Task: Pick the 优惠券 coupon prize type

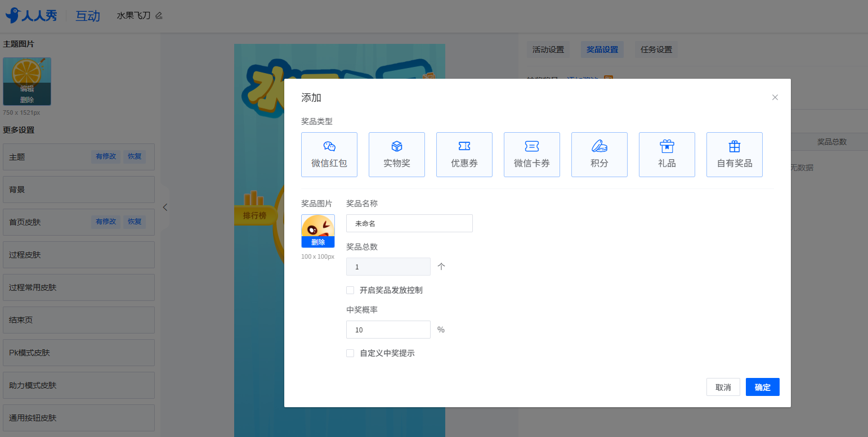Action: [464, 155]
